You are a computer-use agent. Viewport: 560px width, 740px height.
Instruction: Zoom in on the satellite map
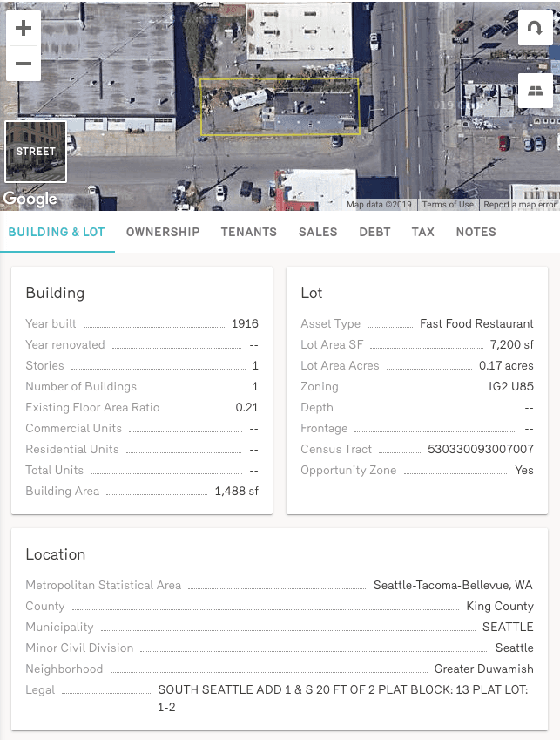[24, 28]
